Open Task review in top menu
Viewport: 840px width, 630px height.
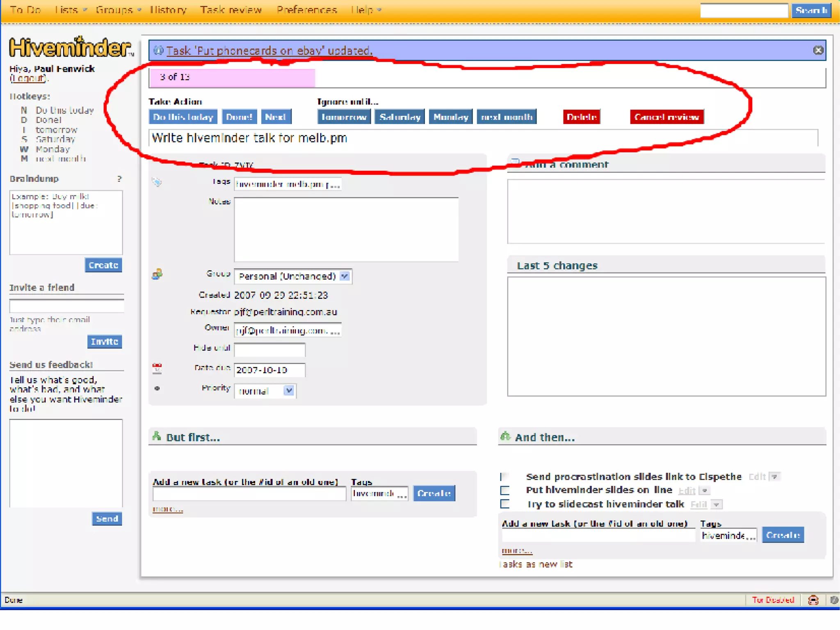[231, 10]
